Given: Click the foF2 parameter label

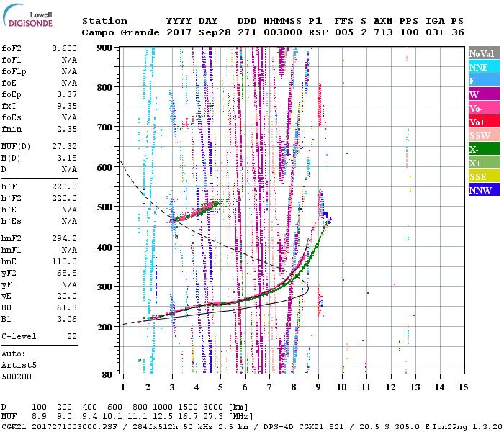Looking at the screenshot, I should (12, 48).
